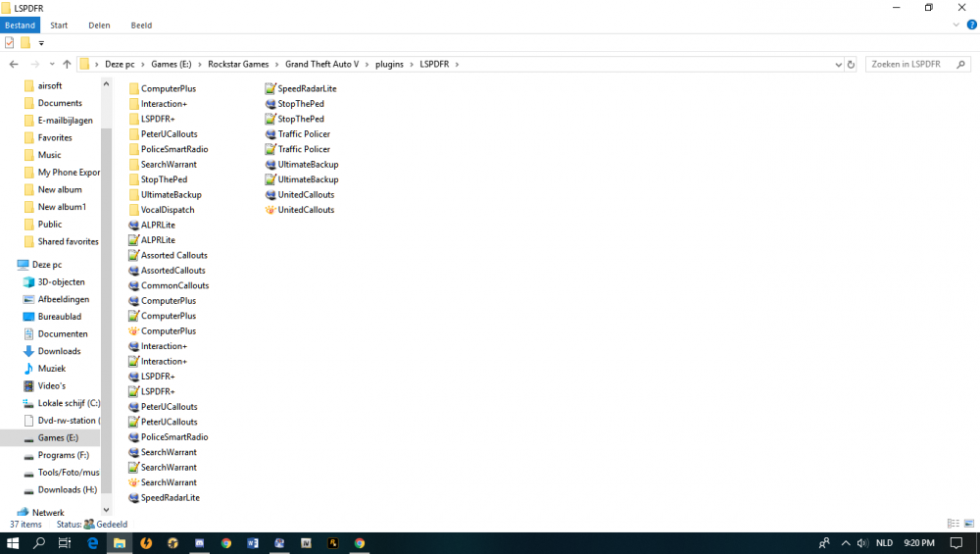Viewport: 980px width, 554px height.
Task: Go to Rockstar Games in address bar
Action: tap(238, 65)
